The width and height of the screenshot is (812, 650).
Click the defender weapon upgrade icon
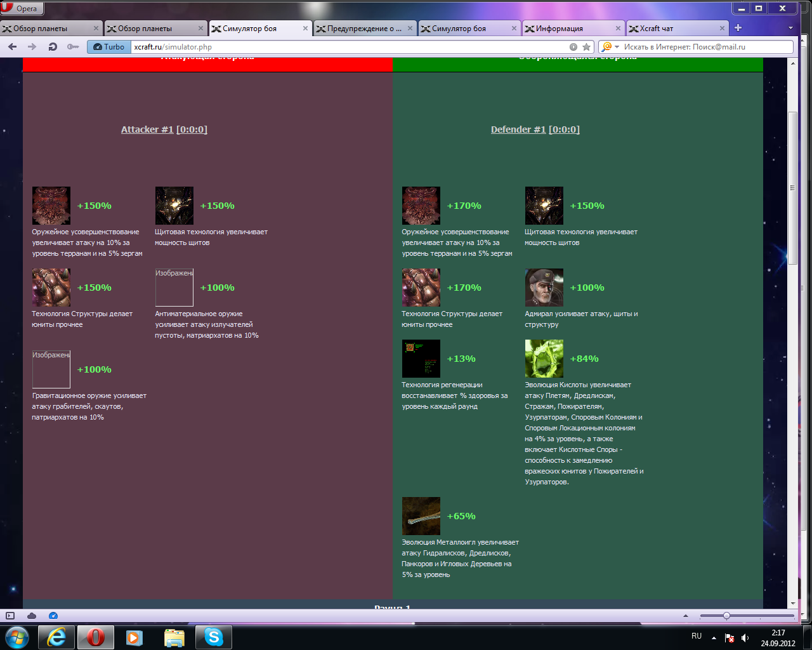(x=421, y=206)
